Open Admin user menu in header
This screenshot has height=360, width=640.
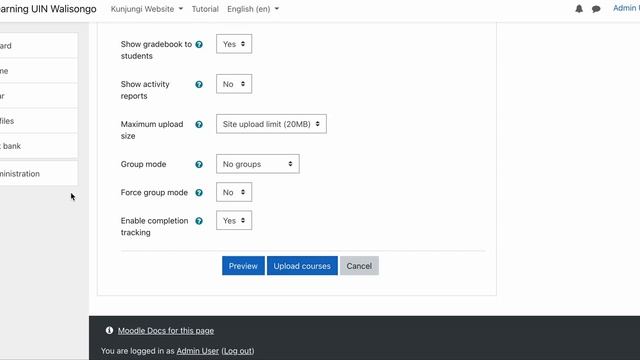pyautogui.click(x=626, y=8)
